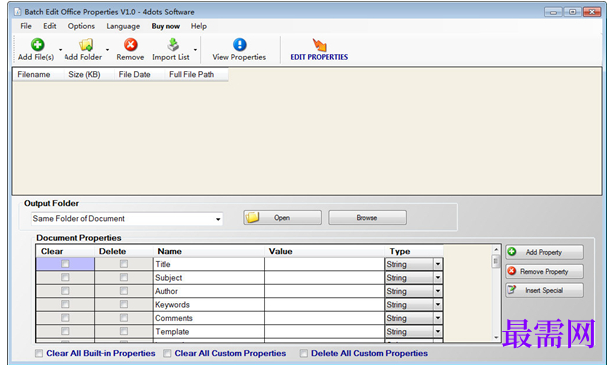
Task: Click the Open output folder button
Action: pyautogui.click(x=282, y=217)
